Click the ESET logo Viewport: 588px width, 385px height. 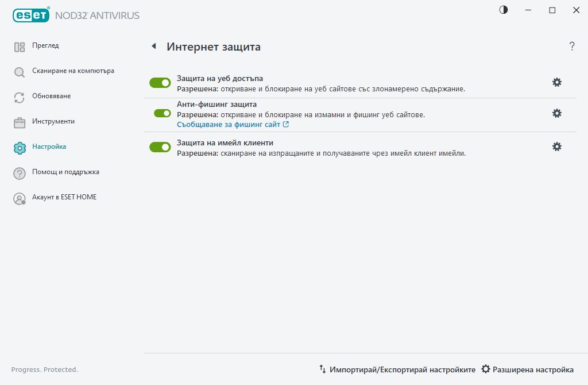coord(31,15)
